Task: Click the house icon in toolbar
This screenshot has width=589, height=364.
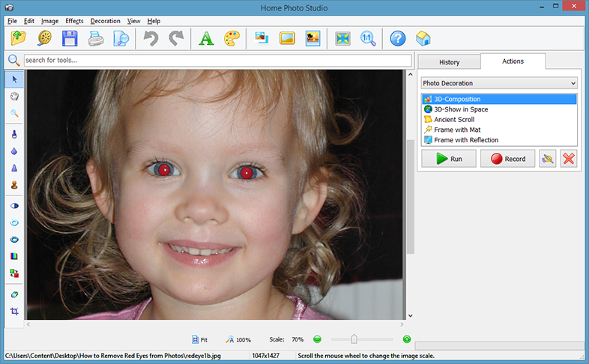Action: 423,38
